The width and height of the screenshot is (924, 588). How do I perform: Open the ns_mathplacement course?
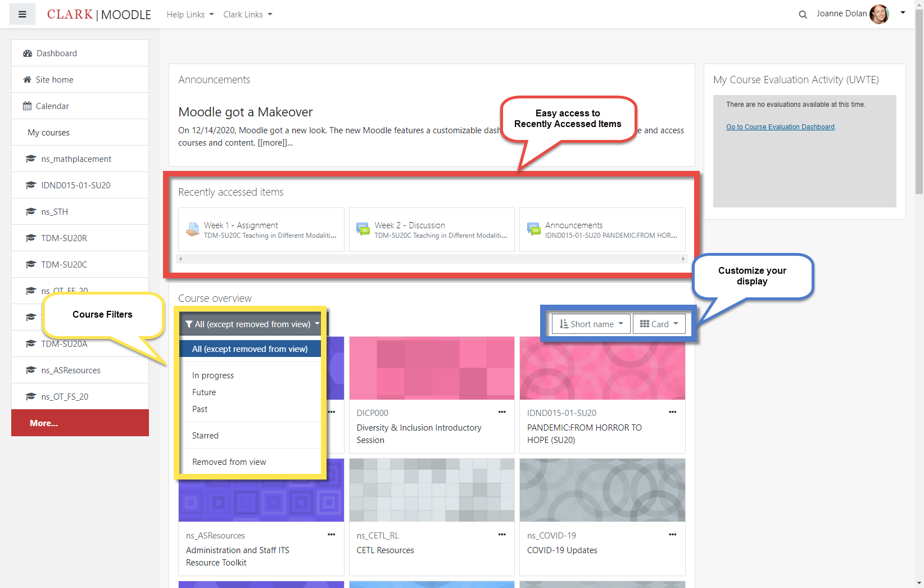pyautogui.click(x=80, y=159)
